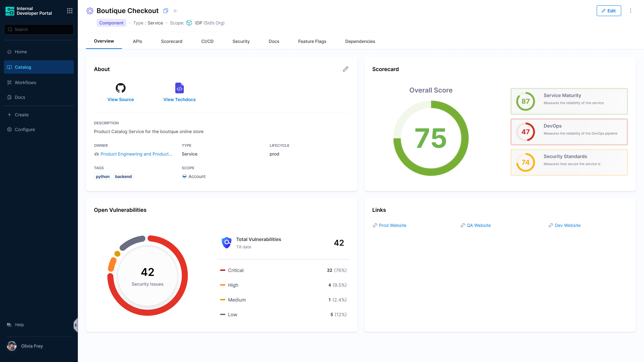Open View Techdocs icon
This screenshot has width=644, height=362.
[x=179, y=88]
